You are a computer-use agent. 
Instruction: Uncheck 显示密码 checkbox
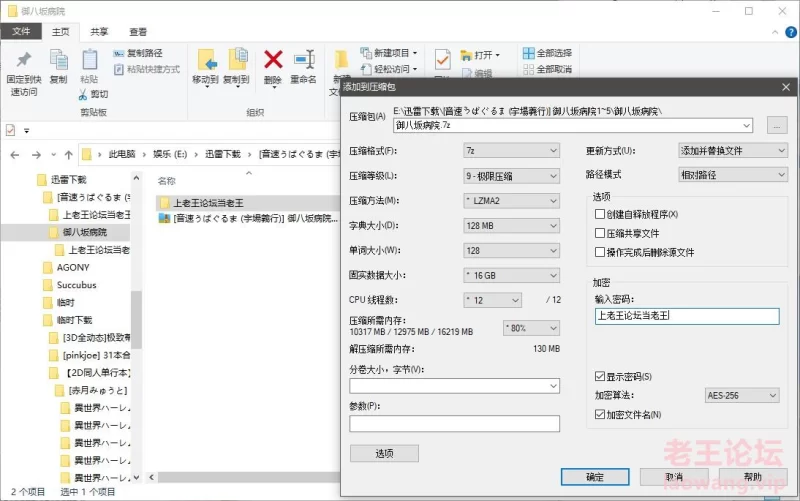point(600,377)
